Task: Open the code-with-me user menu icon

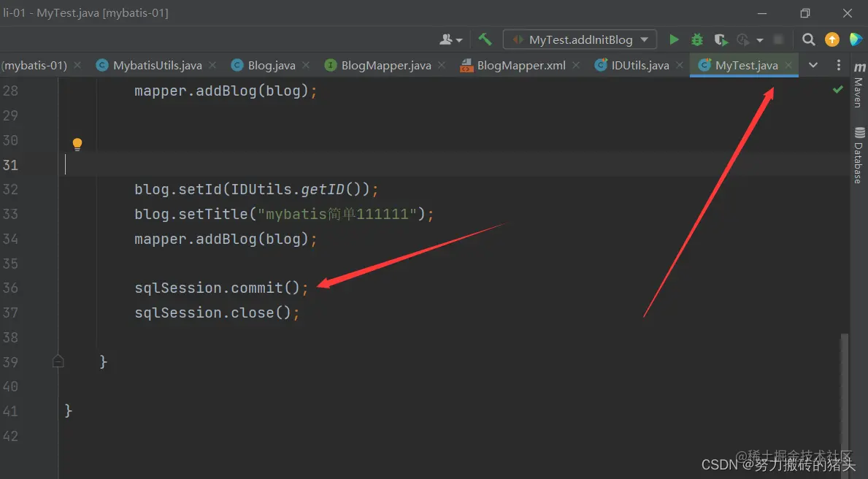Action: 450,40
